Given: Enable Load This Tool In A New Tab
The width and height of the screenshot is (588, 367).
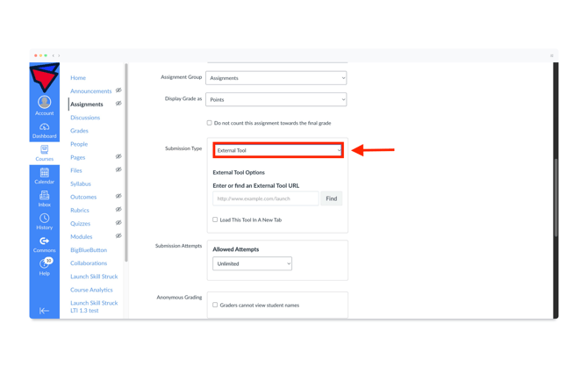Looking at the screenshot, I should point(215,219).
